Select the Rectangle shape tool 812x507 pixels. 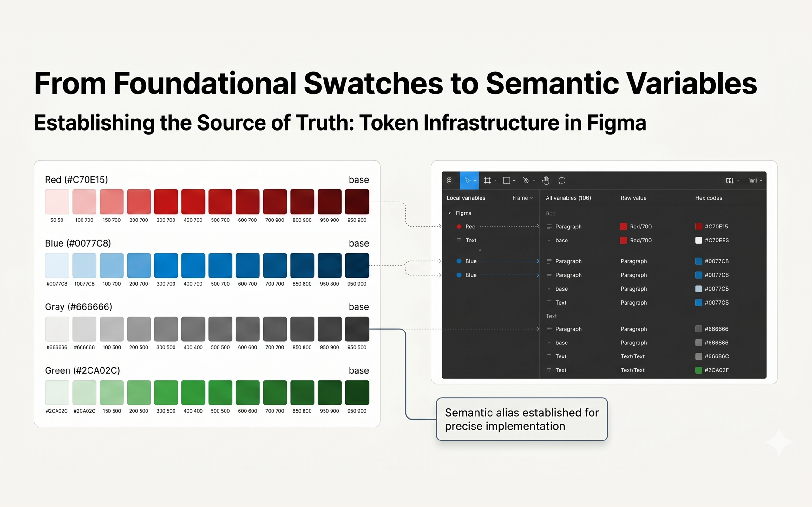(507, 181)
